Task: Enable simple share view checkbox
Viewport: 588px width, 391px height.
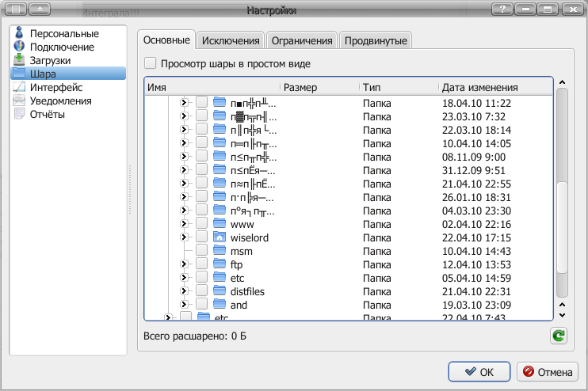Action: coord(151,64)
